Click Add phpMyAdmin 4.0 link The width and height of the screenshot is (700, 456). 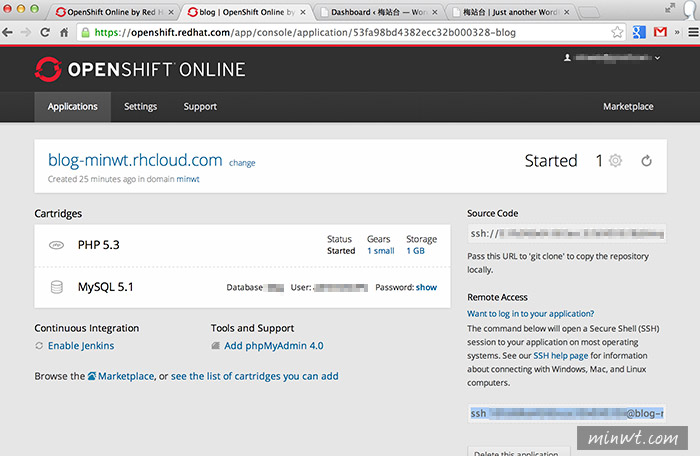pos(274,346)
